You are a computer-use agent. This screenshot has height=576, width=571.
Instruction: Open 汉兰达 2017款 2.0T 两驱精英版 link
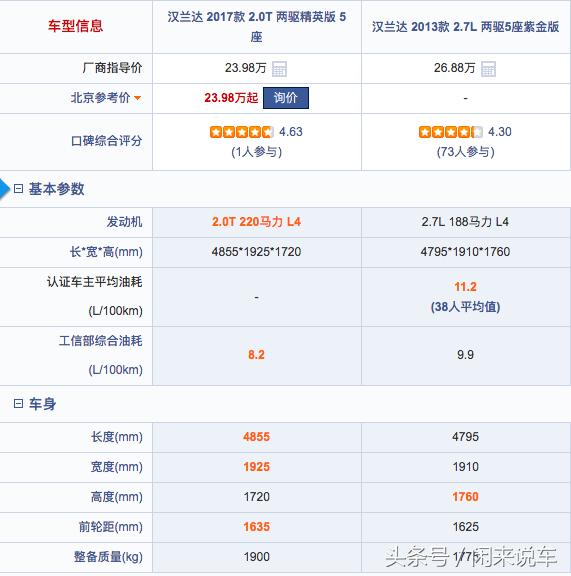[x=256, y=26]
